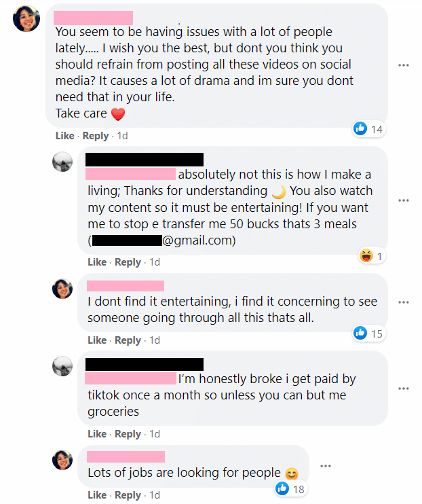Like the 'e transfer me 50 bucks' reply
The image size is (422, 504).
[x=97, y=262]
